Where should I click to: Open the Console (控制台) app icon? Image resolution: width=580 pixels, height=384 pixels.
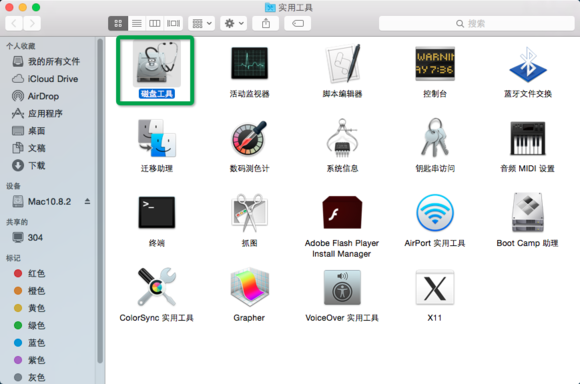point(435,64)
